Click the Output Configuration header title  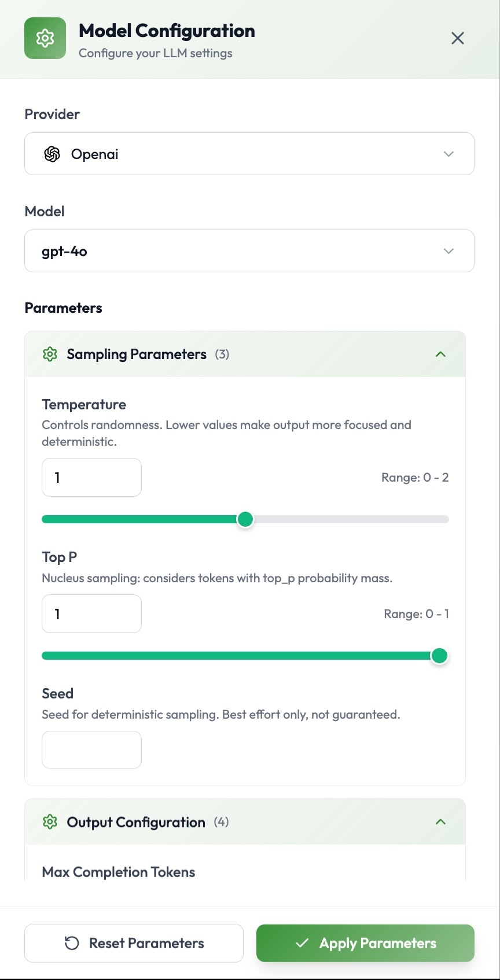[x=136, y=822]
